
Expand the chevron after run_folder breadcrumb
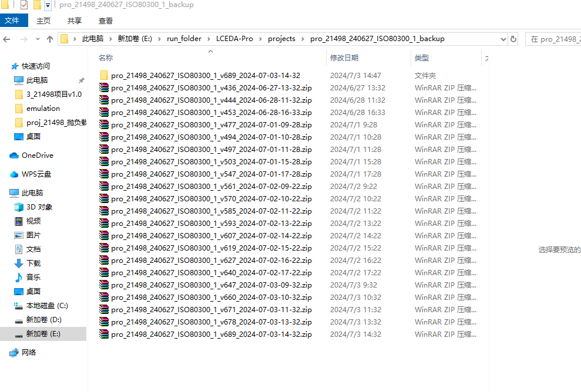click(x=209, y=39)
